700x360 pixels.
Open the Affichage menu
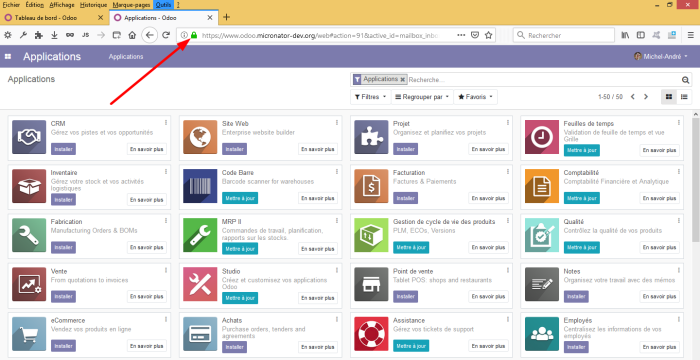pyautogui.click(x=62, y=5)
